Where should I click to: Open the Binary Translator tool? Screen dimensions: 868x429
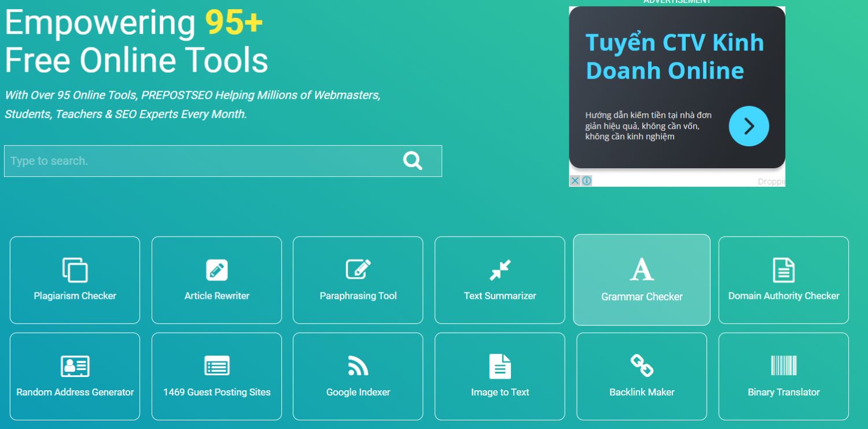click(784, 376)
